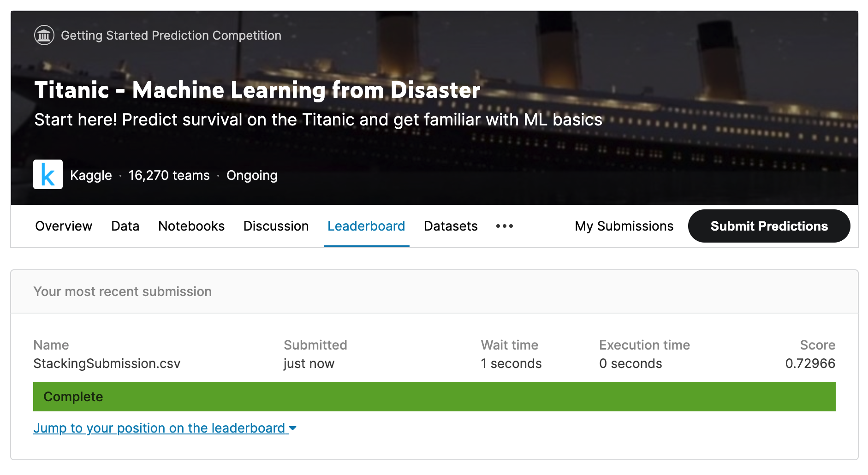
Task: Click the Titanic competition title
Action: (x=257, y=90)
